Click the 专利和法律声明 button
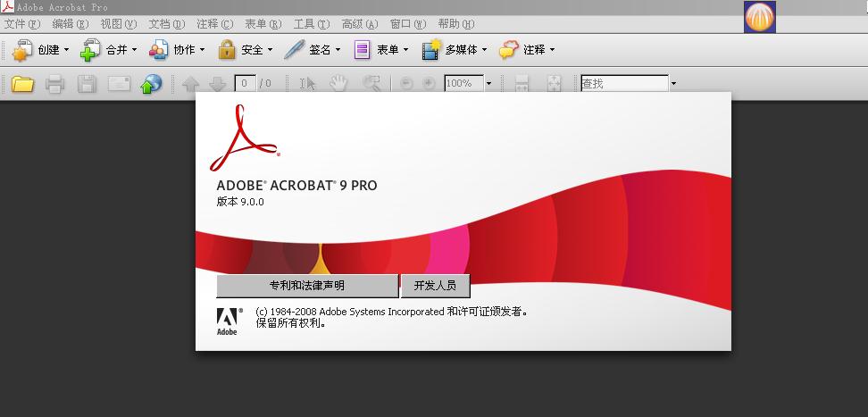The height and width of the screenshot is (417, 868). coord(307,286)
